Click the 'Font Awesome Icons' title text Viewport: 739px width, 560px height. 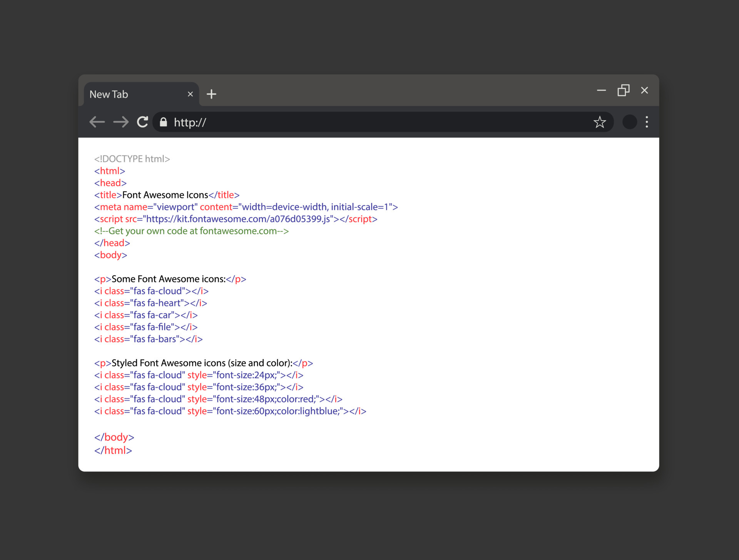(x=165, y=195)
